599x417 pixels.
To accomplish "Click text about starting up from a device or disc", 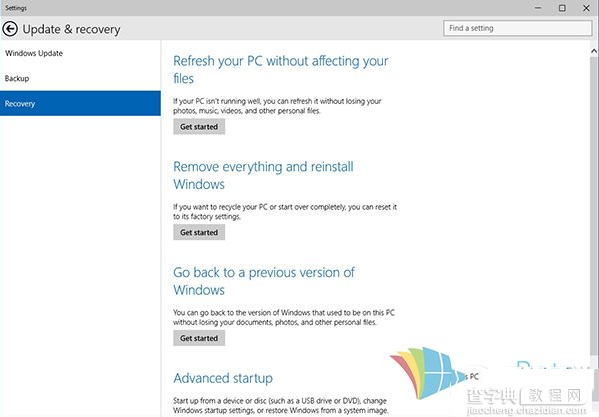I will coord(281,406).
